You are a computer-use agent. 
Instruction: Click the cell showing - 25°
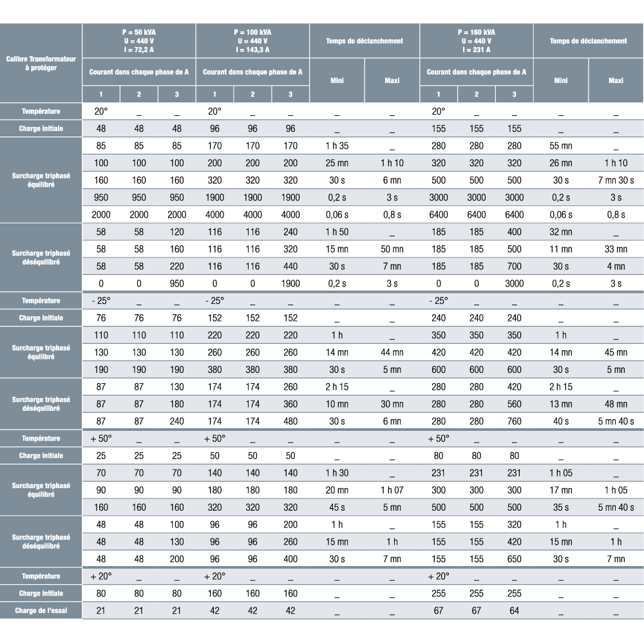coord(101,300)
